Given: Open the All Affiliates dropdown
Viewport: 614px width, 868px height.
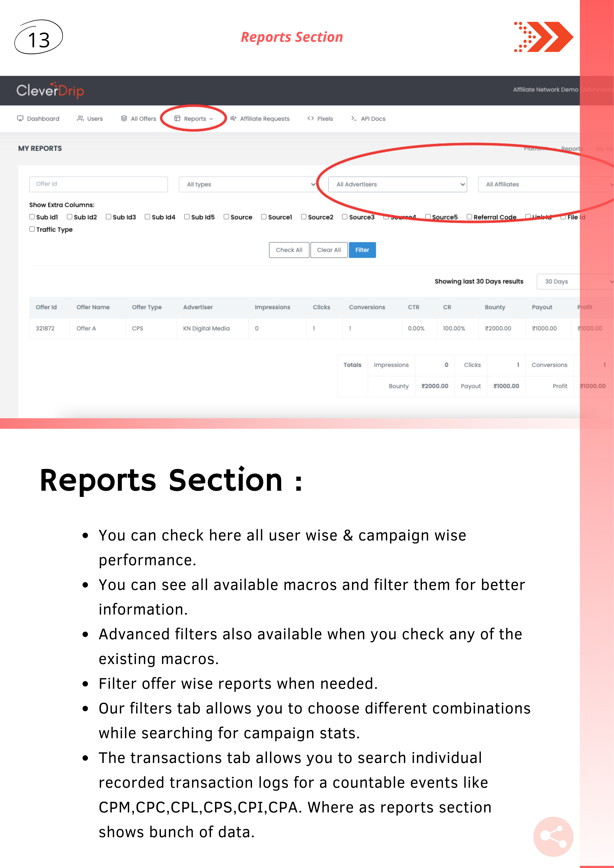Looking at the screenshot, I should [546, 184].
